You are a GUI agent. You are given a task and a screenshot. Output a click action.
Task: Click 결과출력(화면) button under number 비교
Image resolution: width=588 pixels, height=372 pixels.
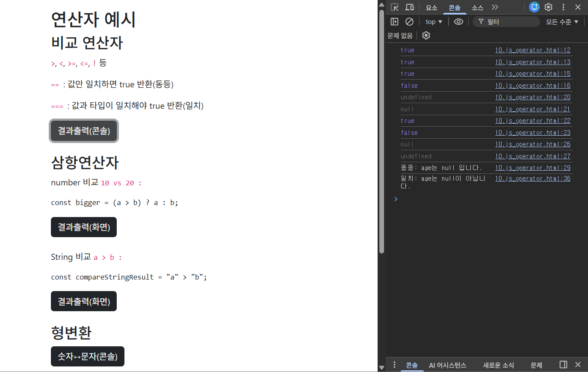84,227
